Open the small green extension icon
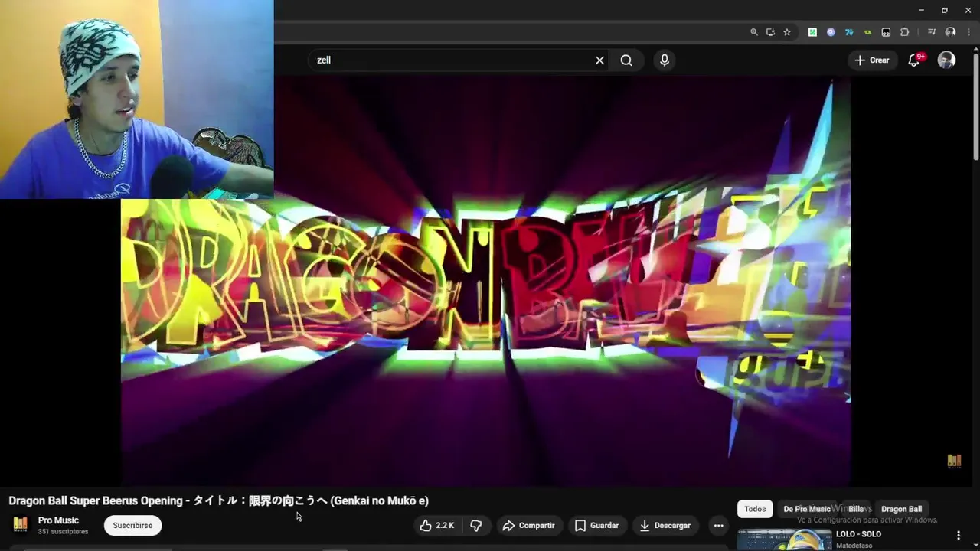 point(867,32)
